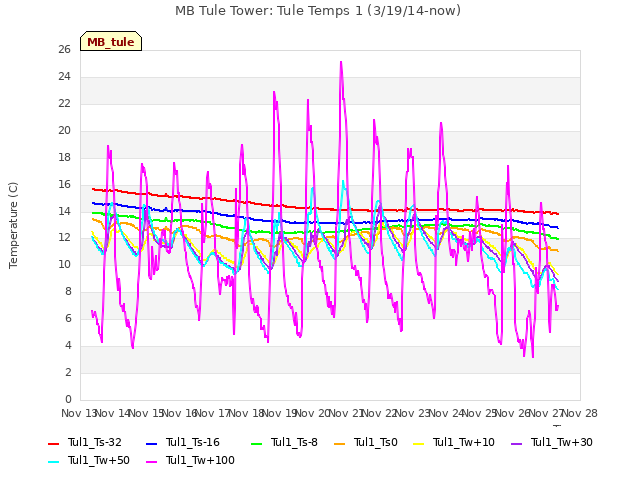Click the chart title text
This screenshot has height=480, width=640.
click(x=318, y=11)
